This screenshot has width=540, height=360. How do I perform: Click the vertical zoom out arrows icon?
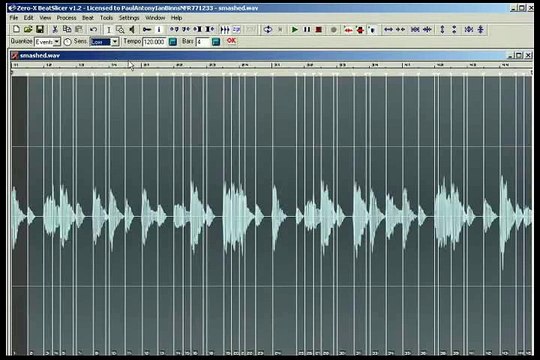[454, 30]
